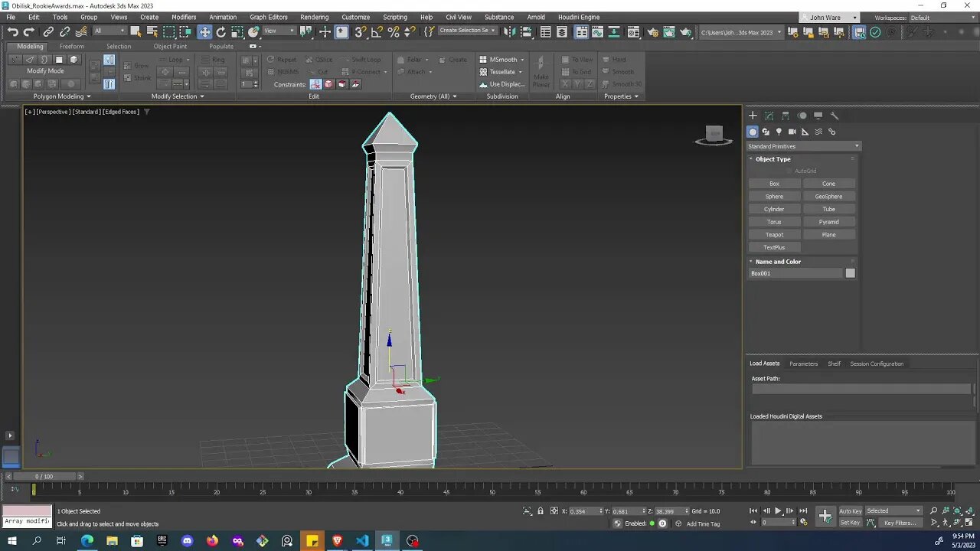Open the Utilities wrench tab in command panel
The width and height of the screenshot is (980, 551).
[x=835, y=116]
